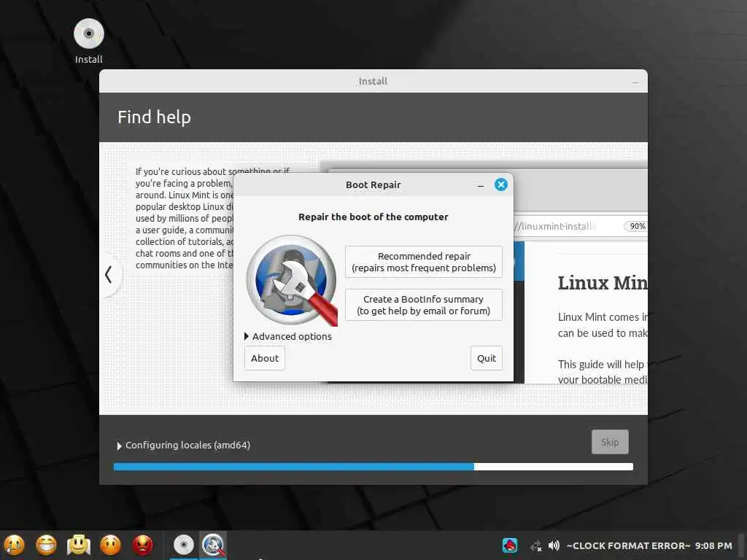Click the crying emoji panel icon
Image resolution: width=747 pixels, height=560 pixels.
15,545
